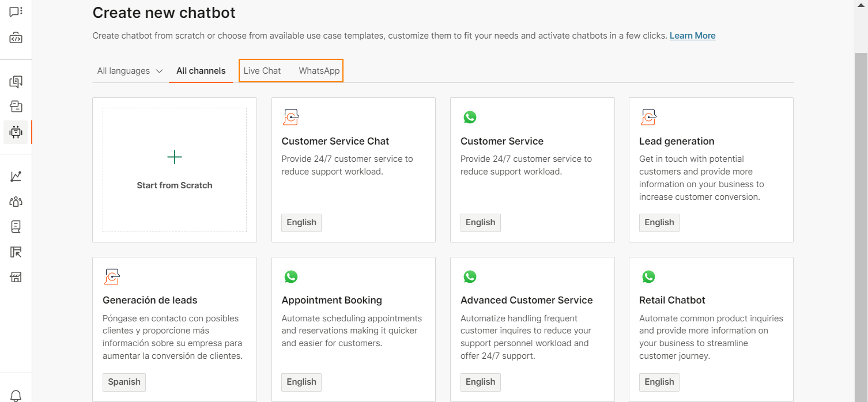Open the analytics chart icon in sidebar

[x=16, y=176]
